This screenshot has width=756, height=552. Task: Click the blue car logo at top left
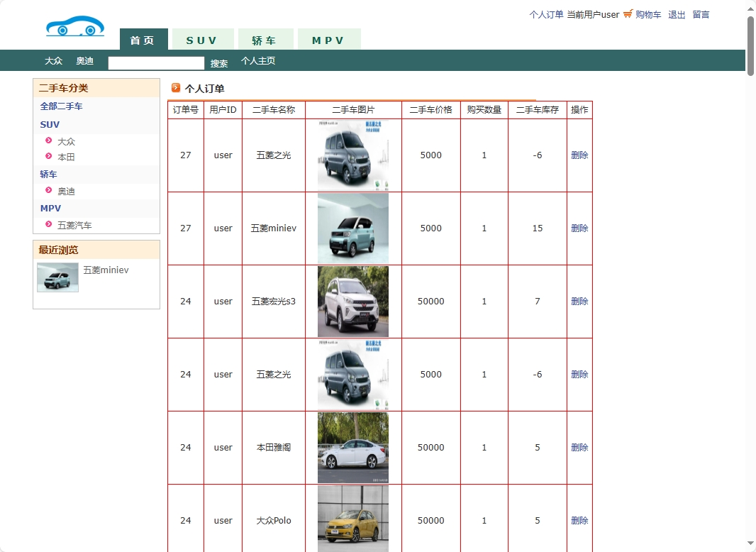(74, 25)
